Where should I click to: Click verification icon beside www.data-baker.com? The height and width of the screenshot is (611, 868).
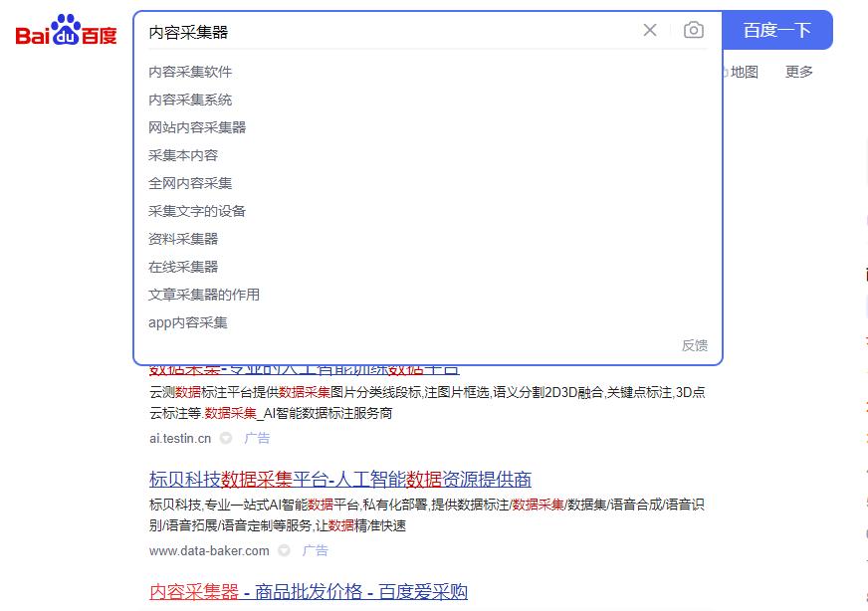pyautogui.click(x=284, y=550)
